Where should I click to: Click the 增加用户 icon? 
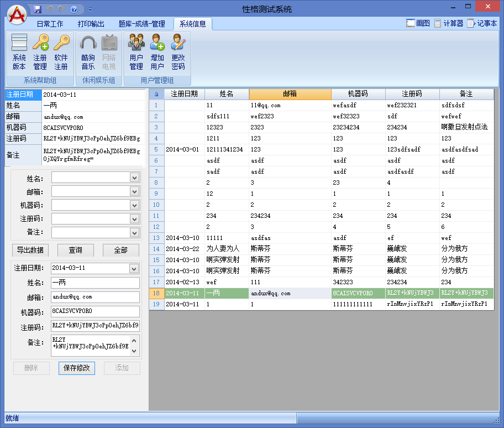pos(158,53)
